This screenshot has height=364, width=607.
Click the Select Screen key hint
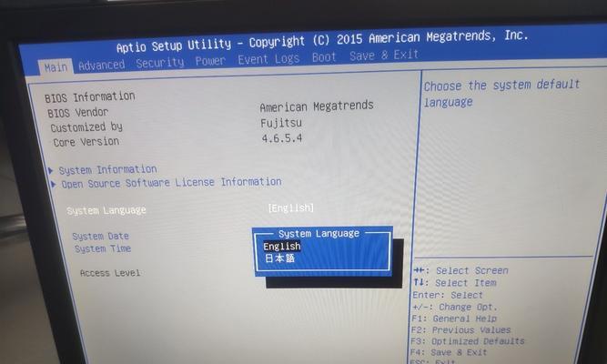click(x=460, y=270)
